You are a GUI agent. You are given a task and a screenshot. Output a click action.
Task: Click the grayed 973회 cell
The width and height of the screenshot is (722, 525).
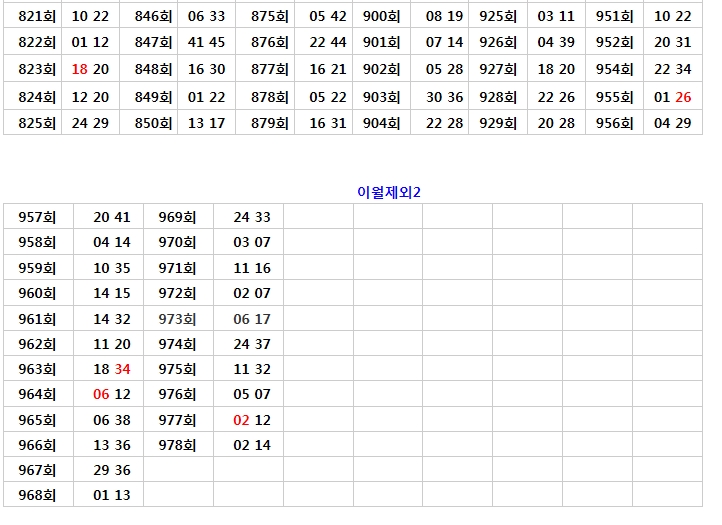pyautogui.click(x=177, y=319)
